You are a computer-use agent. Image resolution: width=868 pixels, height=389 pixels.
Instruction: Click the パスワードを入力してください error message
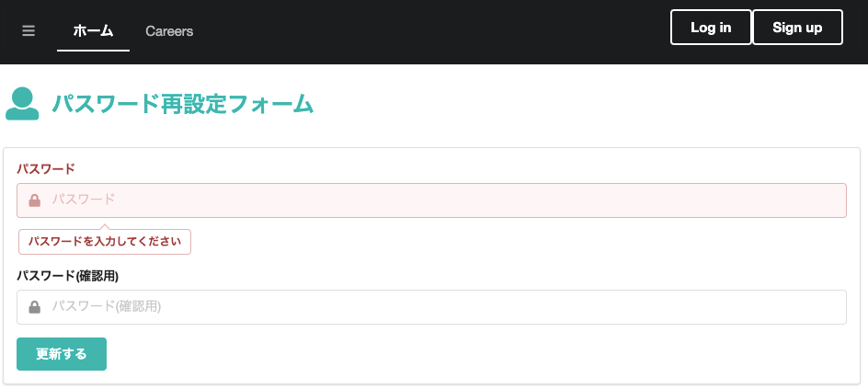pyautogui.click(x=105, y=242)
